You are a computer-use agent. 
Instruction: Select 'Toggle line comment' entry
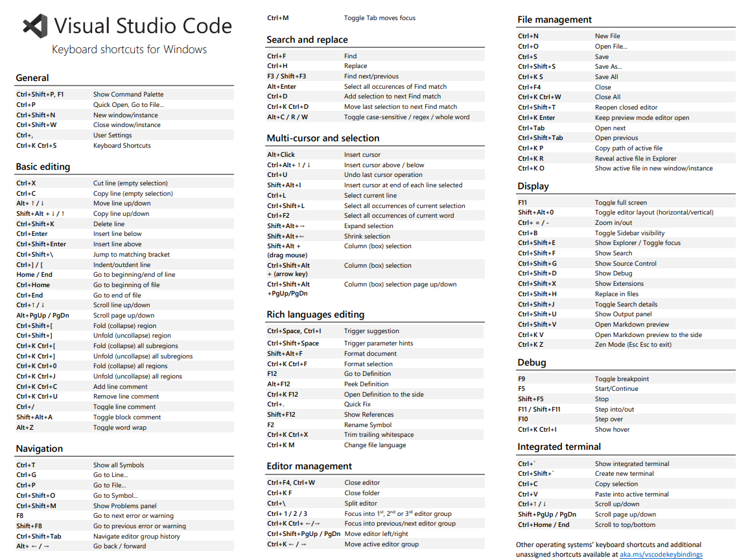[124, 406]
